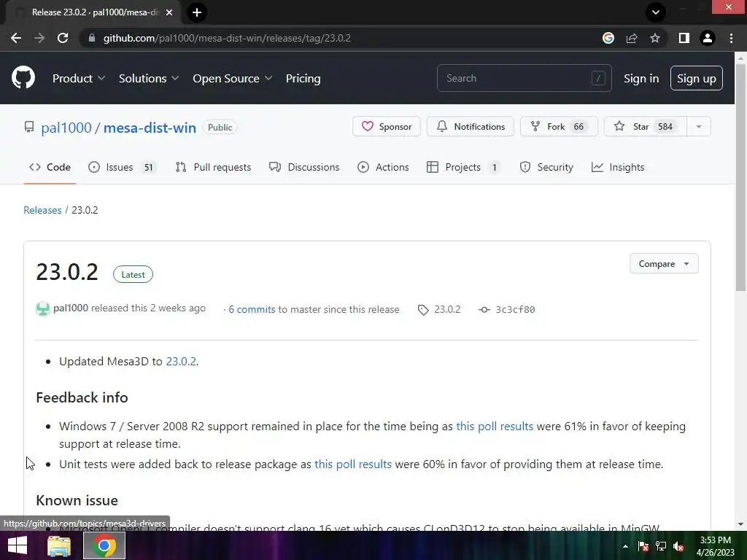
Task: Switch to the Issues tab
Action: [122, 167]
